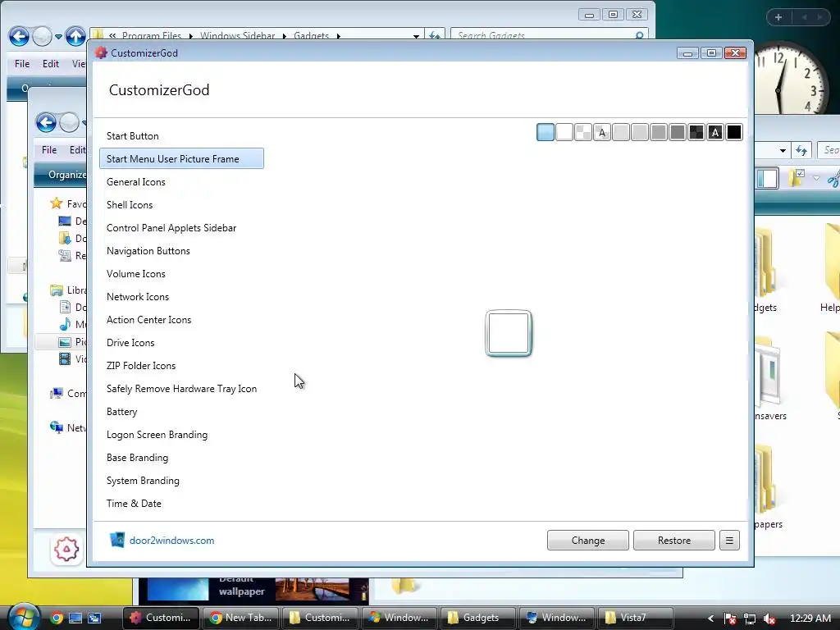Switch to New Tab Chrome taskbar button
840x630 pixels.
(x=240, y=618)
